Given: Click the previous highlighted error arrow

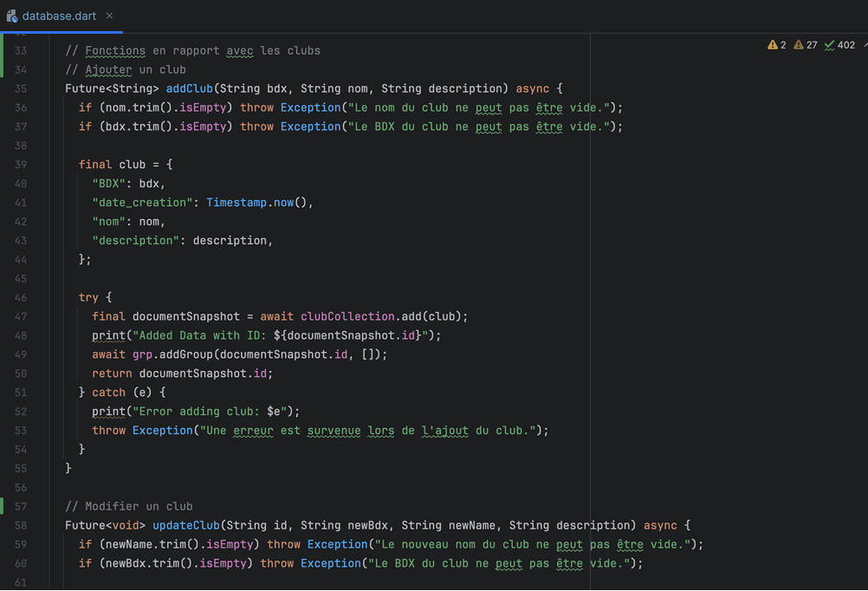Looking at the screenshot, I should [865, 45].
